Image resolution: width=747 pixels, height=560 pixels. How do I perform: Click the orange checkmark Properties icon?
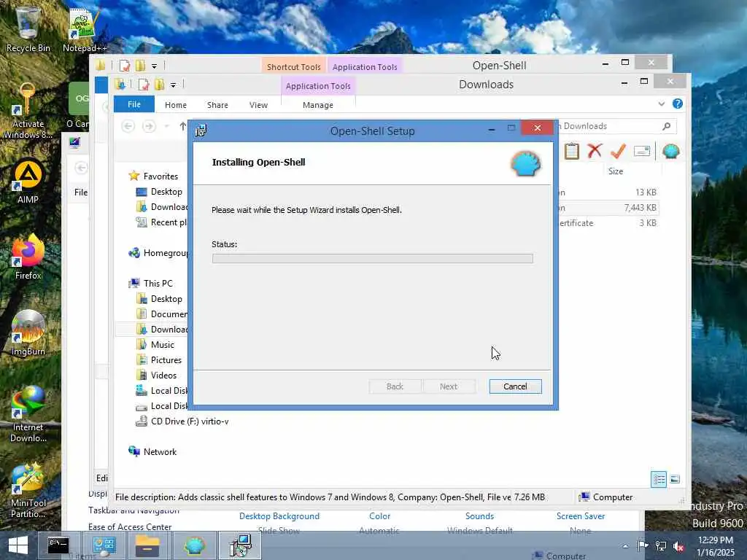coord(618,151)
